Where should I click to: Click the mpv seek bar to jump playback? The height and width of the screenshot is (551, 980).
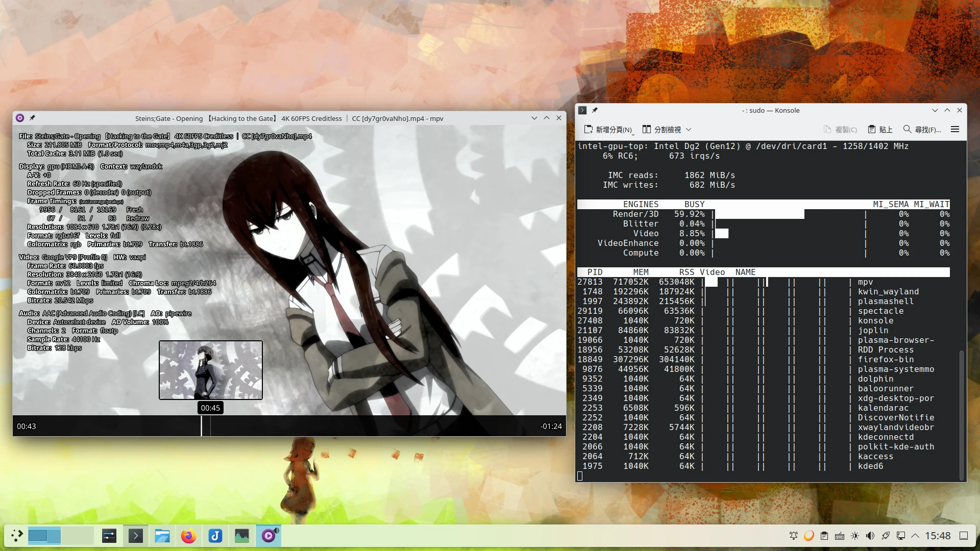(357, 426)
